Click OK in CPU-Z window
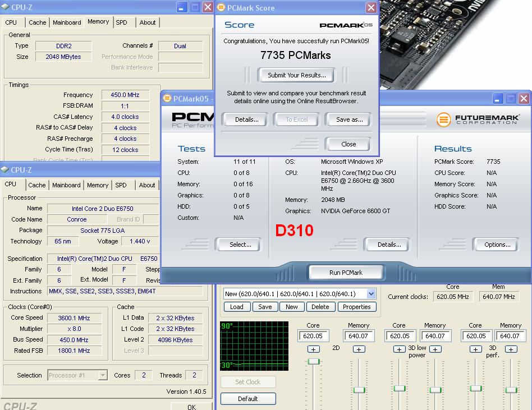 (x=192, y=407)
